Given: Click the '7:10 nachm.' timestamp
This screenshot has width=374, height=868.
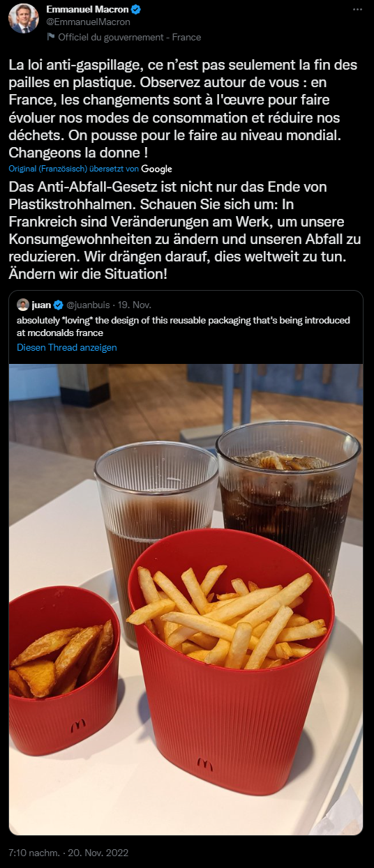Looking at the screenshot, I should [x=29, y=853].
